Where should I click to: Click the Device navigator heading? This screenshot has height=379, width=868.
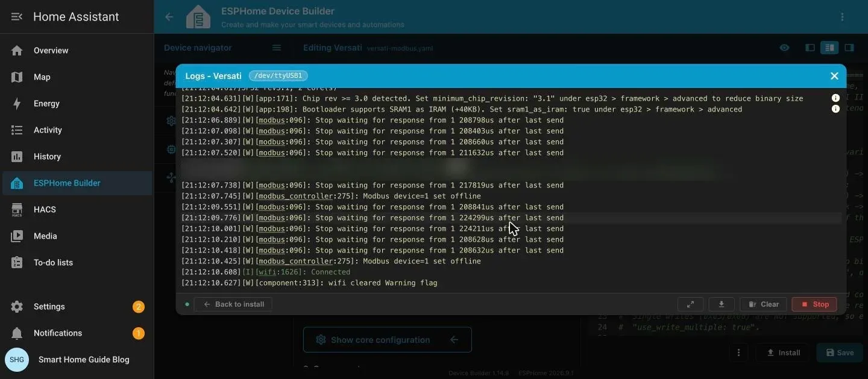[198, 48]
